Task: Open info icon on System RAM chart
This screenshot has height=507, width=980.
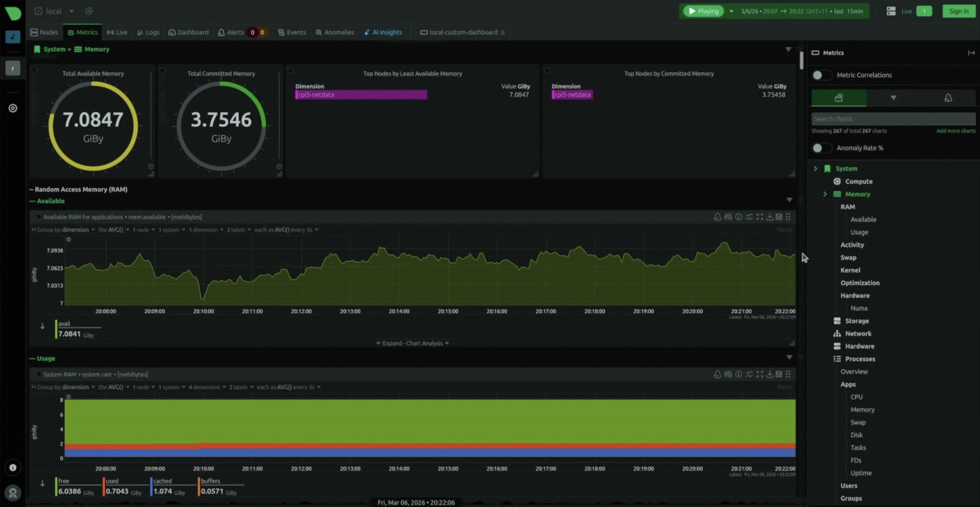Action: coord(738,374)
